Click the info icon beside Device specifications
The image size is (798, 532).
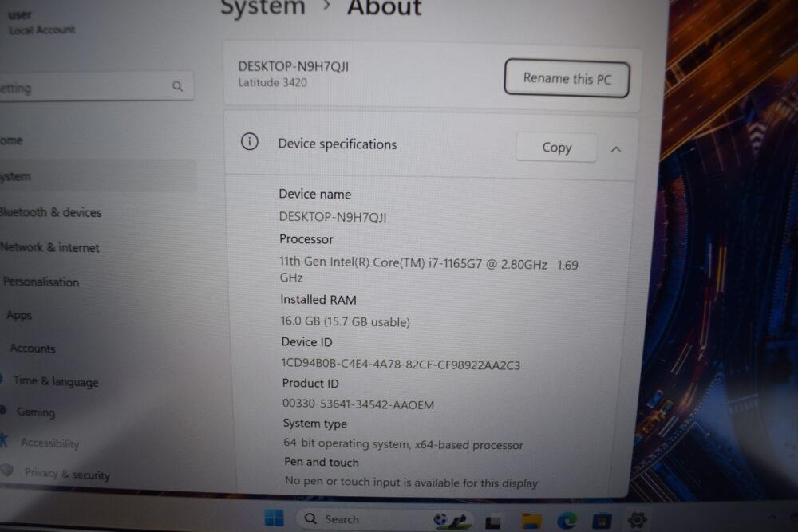pos(249,141)
